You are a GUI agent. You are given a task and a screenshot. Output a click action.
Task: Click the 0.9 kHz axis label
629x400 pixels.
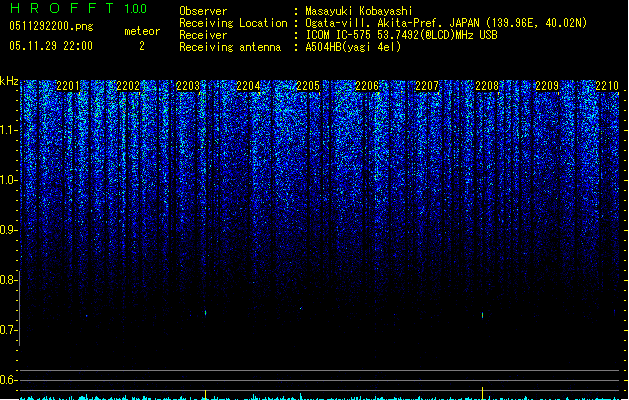[x=8, y=230]
